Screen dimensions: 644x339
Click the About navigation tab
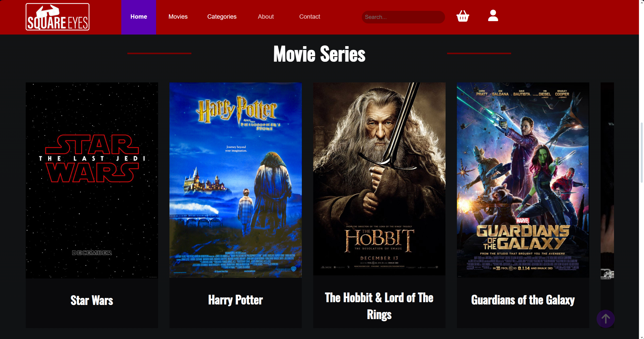[x=265, y=17]
